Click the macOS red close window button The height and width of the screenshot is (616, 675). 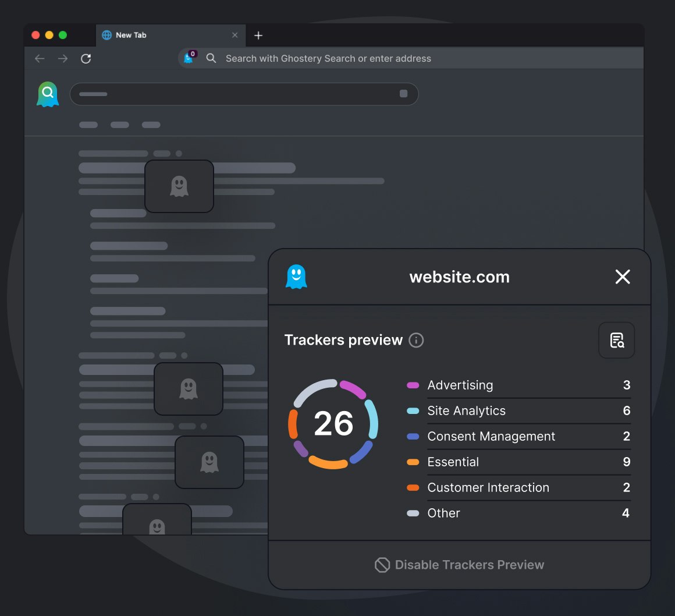click(x=35, y=35)
